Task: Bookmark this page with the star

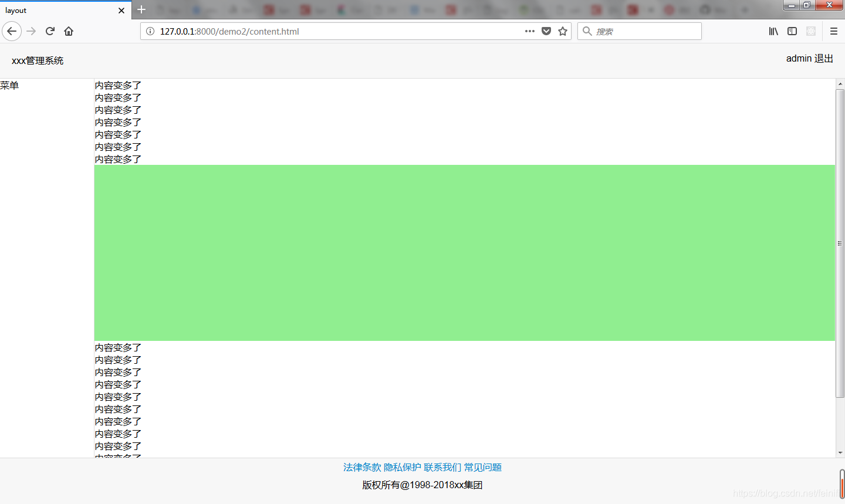Action: coord(563,31)
